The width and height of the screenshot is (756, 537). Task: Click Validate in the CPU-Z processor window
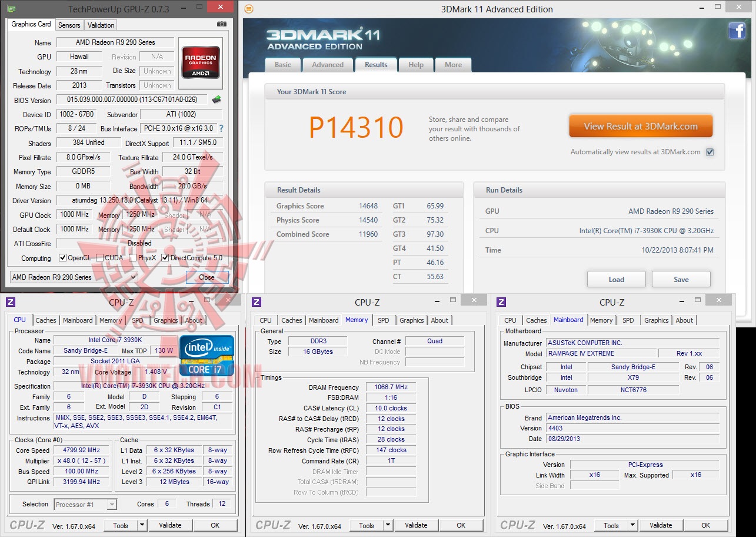170,525
